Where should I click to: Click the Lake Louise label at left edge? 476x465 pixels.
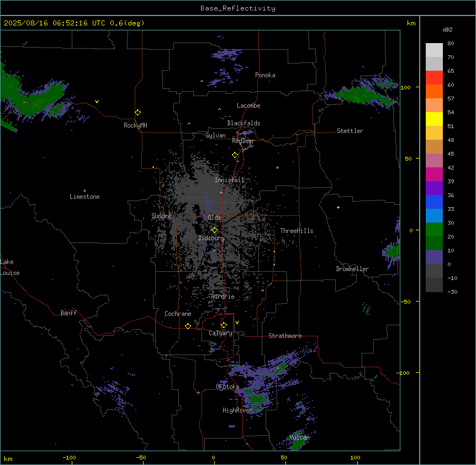pos(10,267)
